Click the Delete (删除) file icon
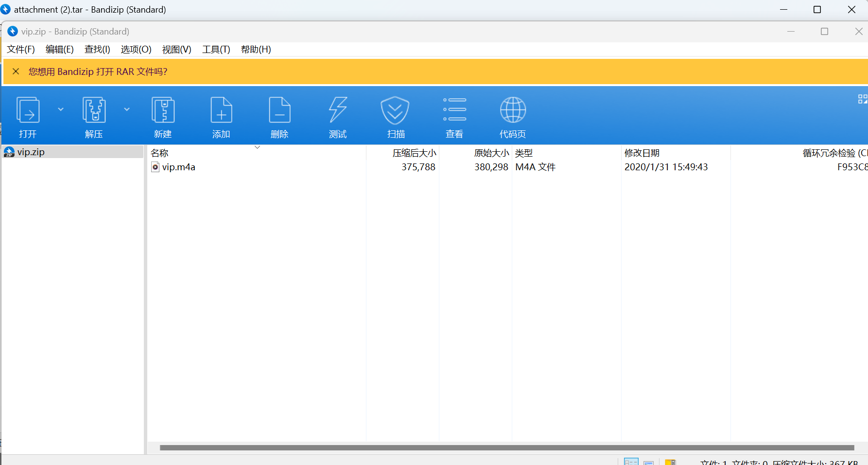This screenshot has width=868, height=465. pyautogui.click(x=279, y=110)
